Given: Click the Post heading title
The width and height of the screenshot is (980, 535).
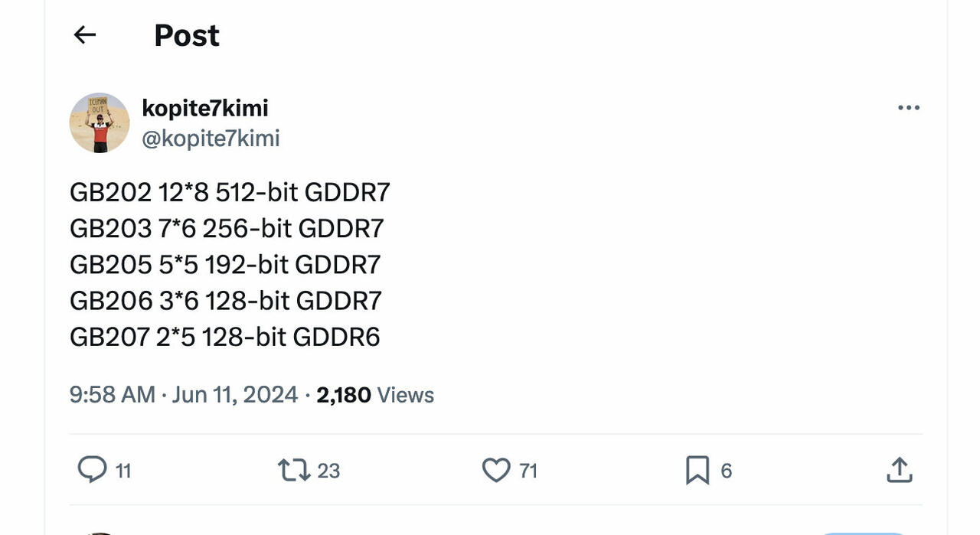Looking at the screenshot, I should point(187,35).
